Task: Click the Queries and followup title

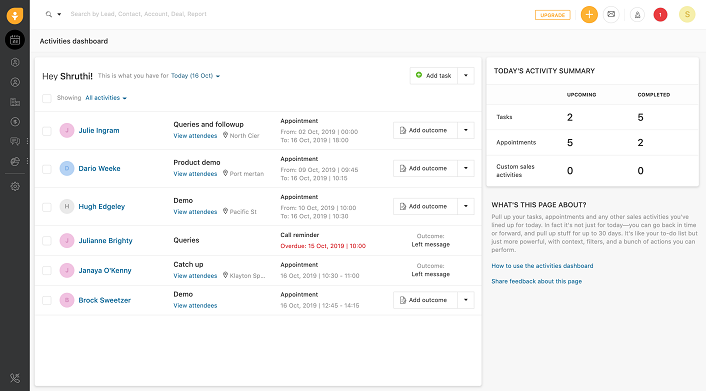Action: pos(208,124)
